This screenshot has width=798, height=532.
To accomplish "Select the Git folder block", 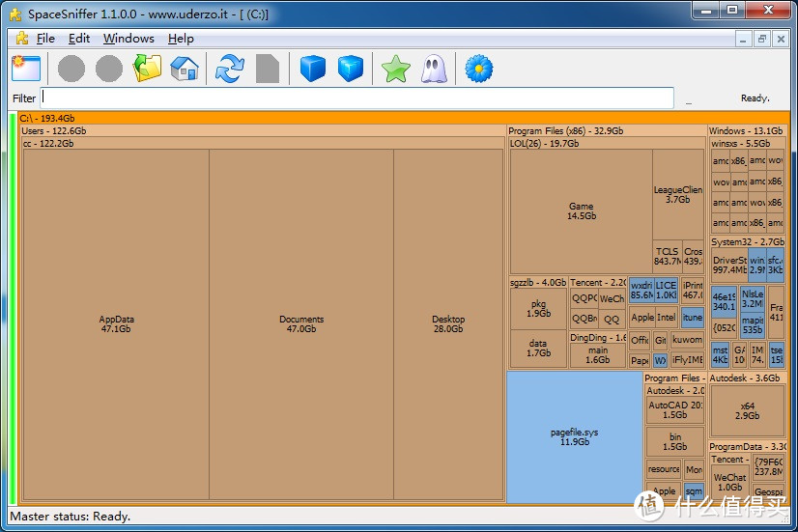I will point(661,340).
